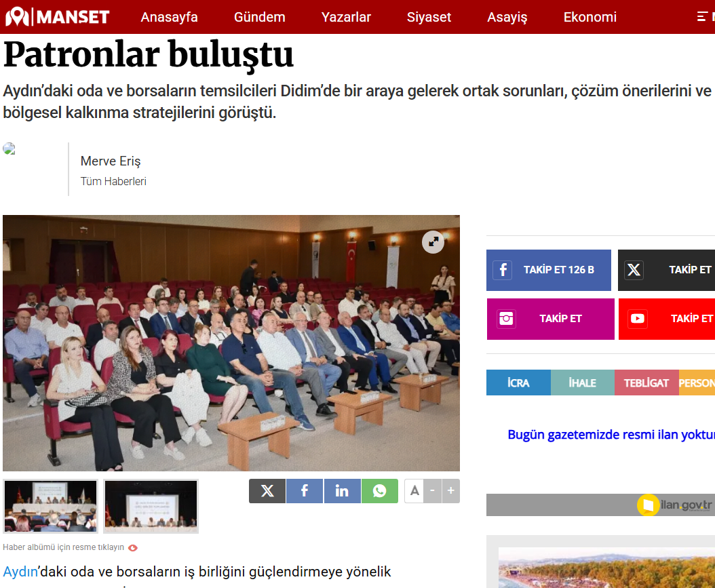Share article on Facebook below photo

point(305,491)
